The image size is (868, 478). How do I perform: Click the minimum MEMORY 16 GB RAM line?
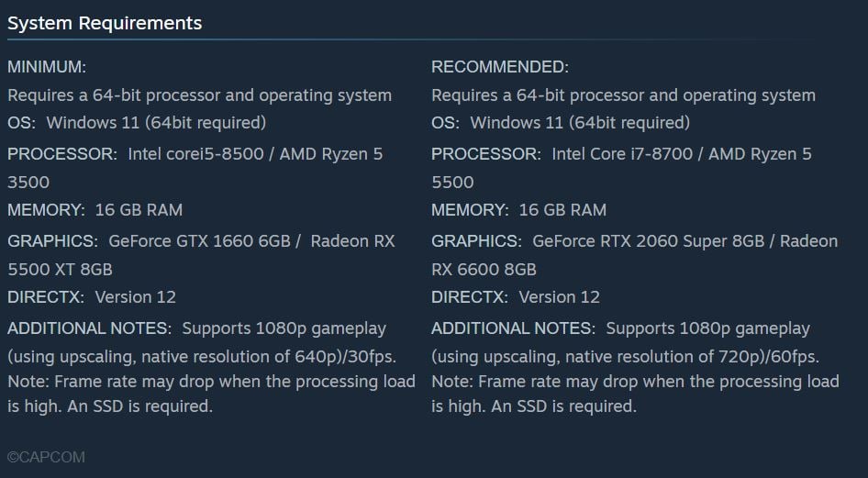[95, 210]
